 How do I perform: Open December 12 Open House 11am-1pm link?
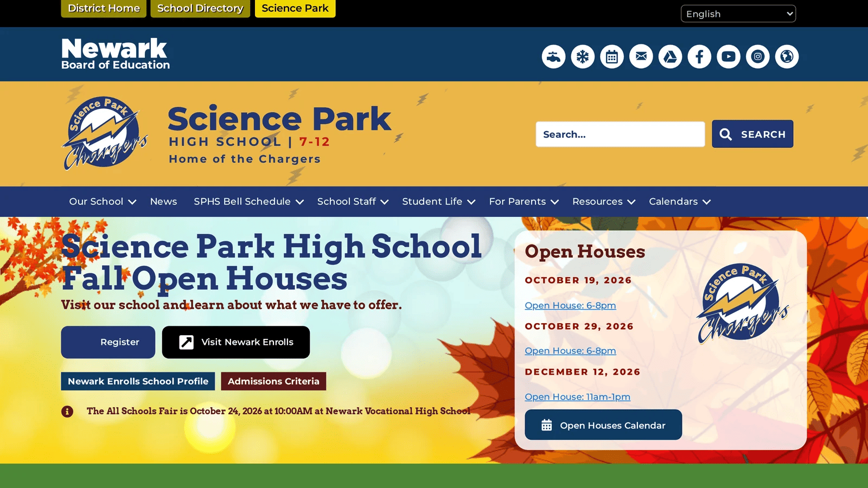[x=577, y=397]
